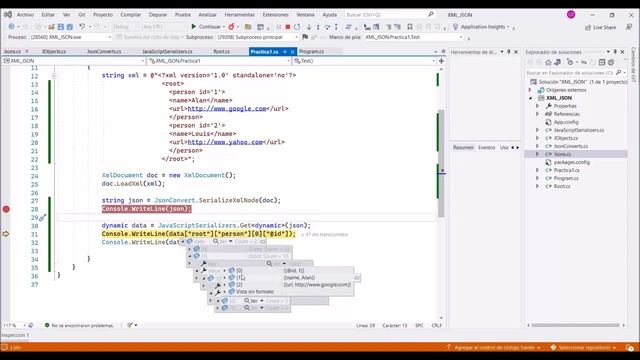
Task: Pin the Solution Explorer panel
Action: (615, 52)
